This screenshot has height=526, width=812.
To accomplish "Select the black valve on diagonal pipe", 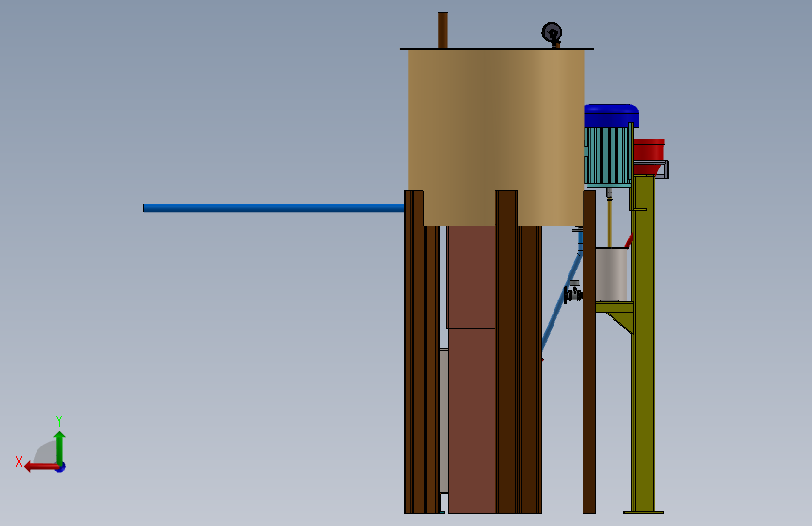I will 573,294.
